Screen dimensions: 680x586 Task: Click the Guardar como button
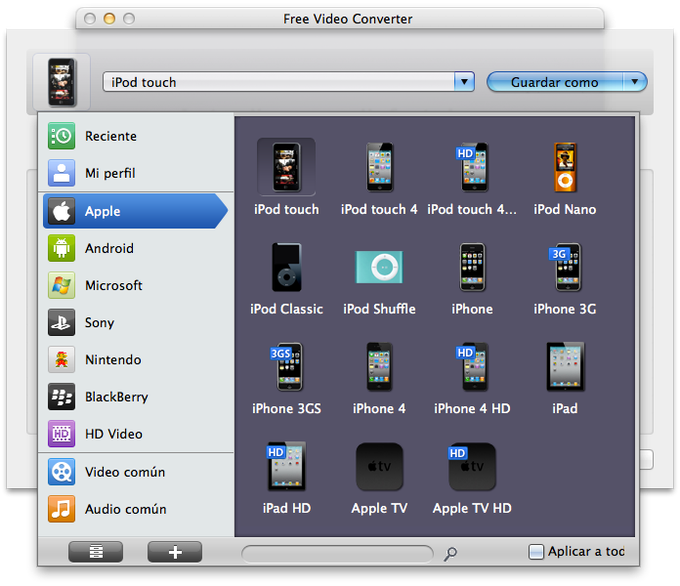[x=555, y=82]
